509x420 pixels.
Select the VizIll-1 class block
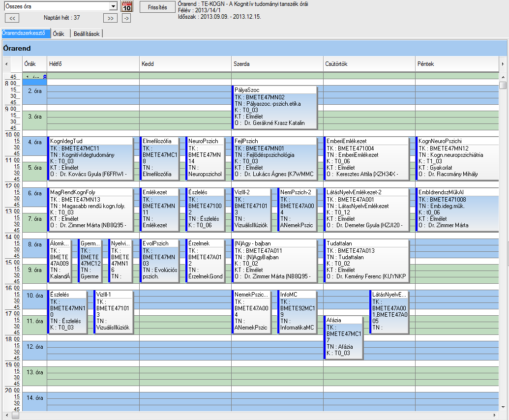[114, 312]
